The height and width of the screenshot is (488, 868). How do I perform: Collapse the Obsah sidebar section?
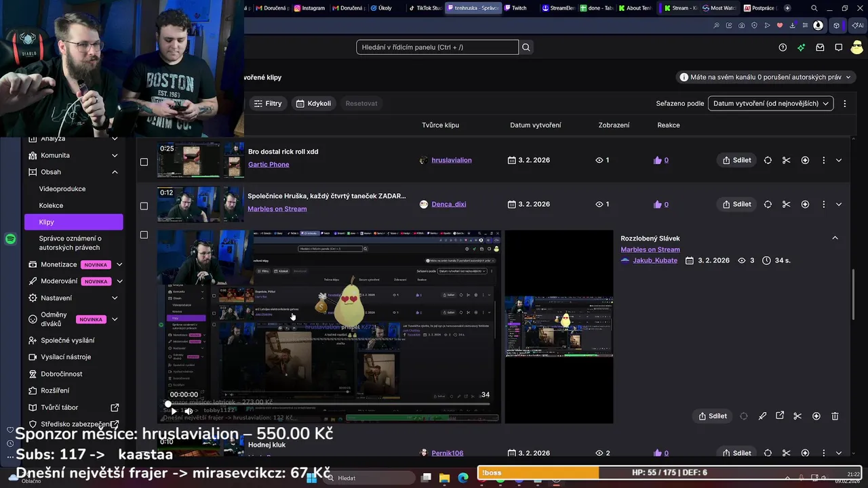115,172
